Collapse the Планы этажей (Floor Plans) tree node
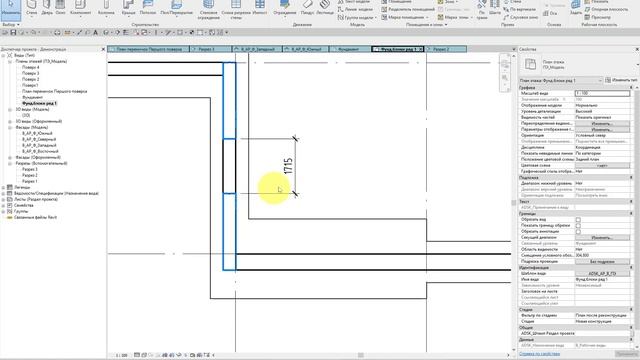The height and width of the screenshot is (360, 640). click(x=10, y=61)
